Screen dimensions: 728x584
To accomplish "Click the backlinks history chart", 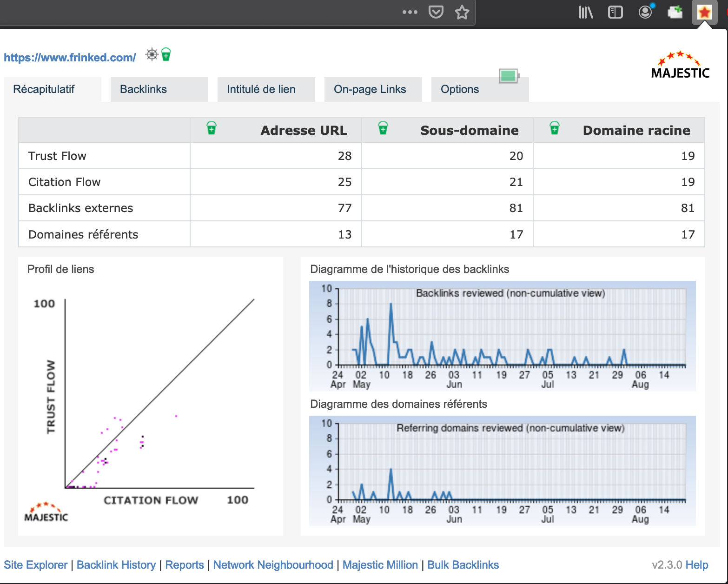I will [x=503, y=336].
